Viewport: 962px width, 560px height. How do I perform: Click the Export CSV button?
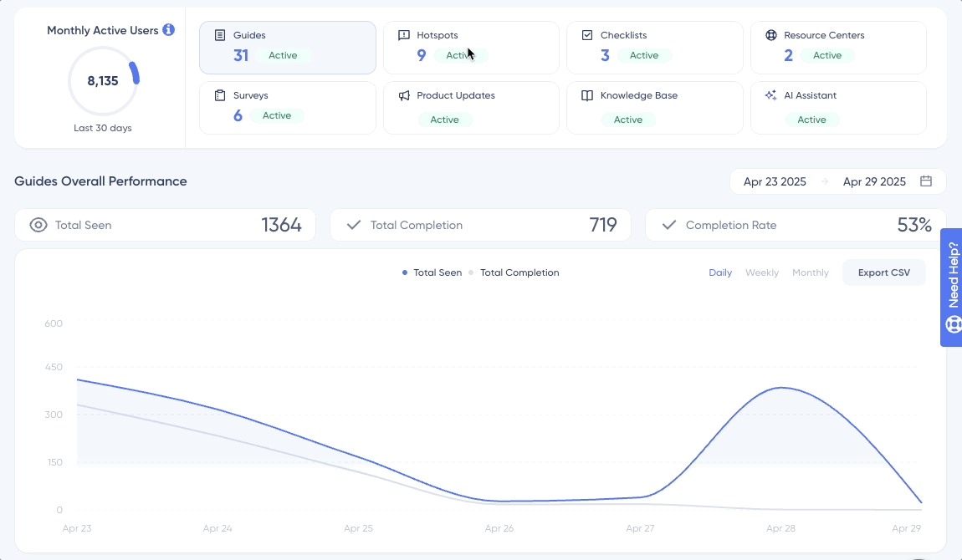click(883, 272)
